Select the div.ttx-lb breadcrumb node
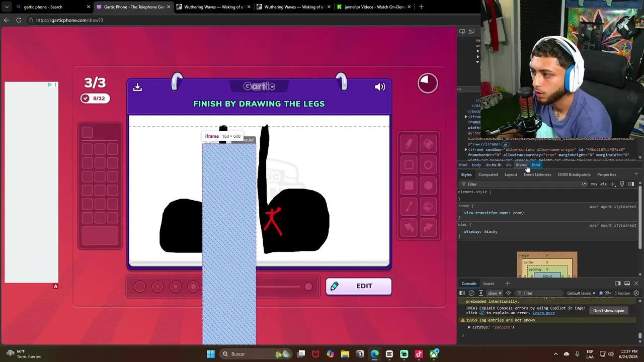 (x=493, y=165)
